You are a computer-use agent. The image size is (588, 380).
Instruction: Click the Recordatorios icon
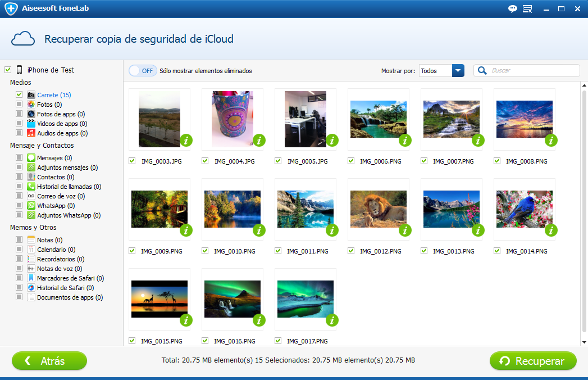coord(31,259)
